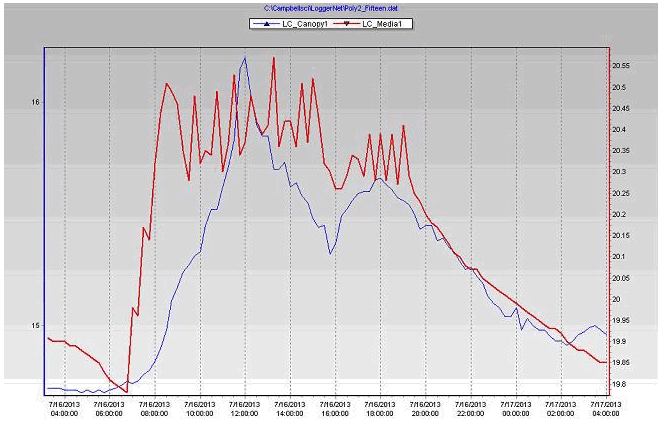664x425 pixels.
Task: Click the 7/16/2013 08:00:00 time label
Action: (x=155, y=409)
